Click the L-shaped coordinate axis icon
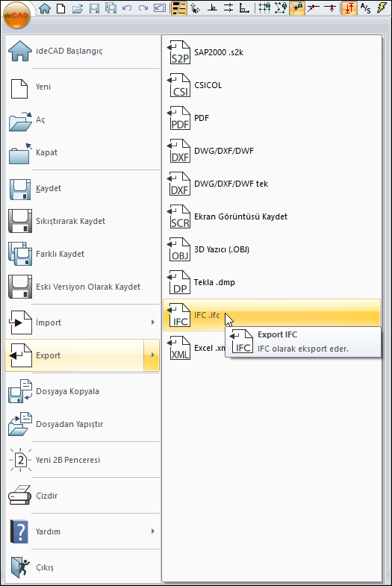 [244, 8]
